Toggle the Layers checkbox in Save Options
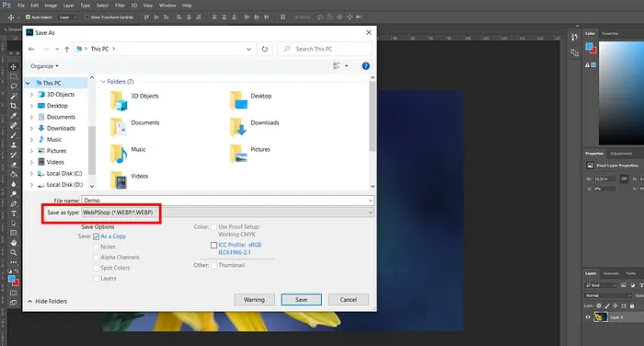This screenshot has height=346, width=644. pyautogui.click(x=96, y=279)
